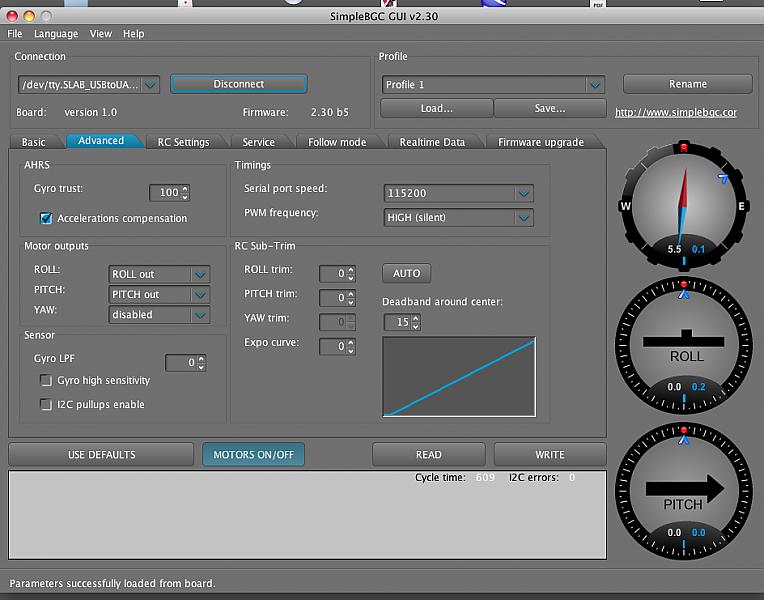Increase Gyro trust with stepper arrows

click(x=185, y=189)
